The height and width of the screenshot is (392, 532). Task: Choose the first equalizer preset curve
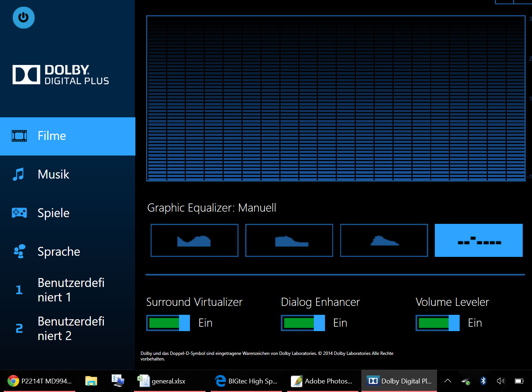[x=194, y=240]
